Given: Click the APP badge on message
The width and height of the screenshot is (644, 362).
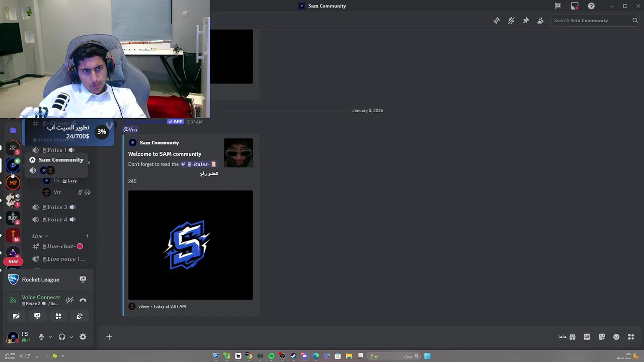Looking at the screenshot, I should click(x=176, y=122).
